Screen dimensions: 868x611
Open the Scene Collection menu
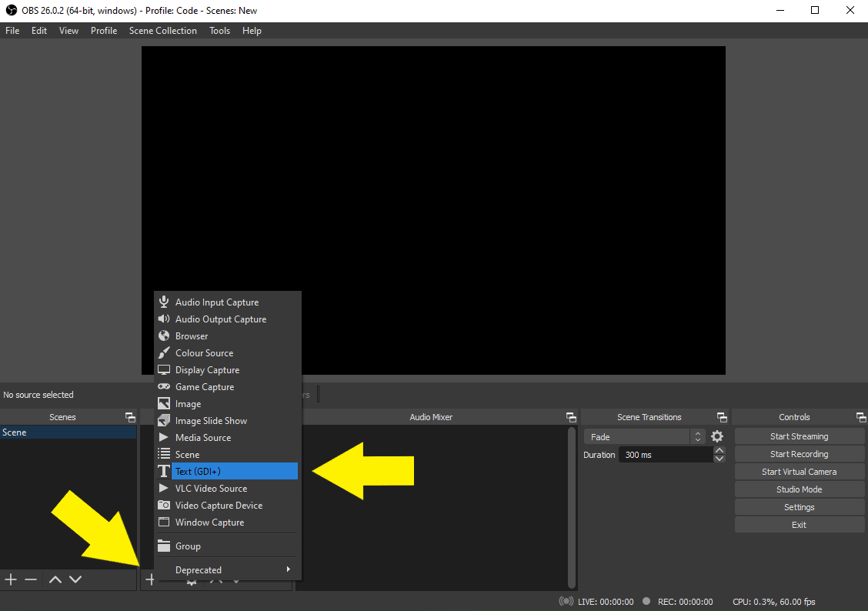click(163, 31)
